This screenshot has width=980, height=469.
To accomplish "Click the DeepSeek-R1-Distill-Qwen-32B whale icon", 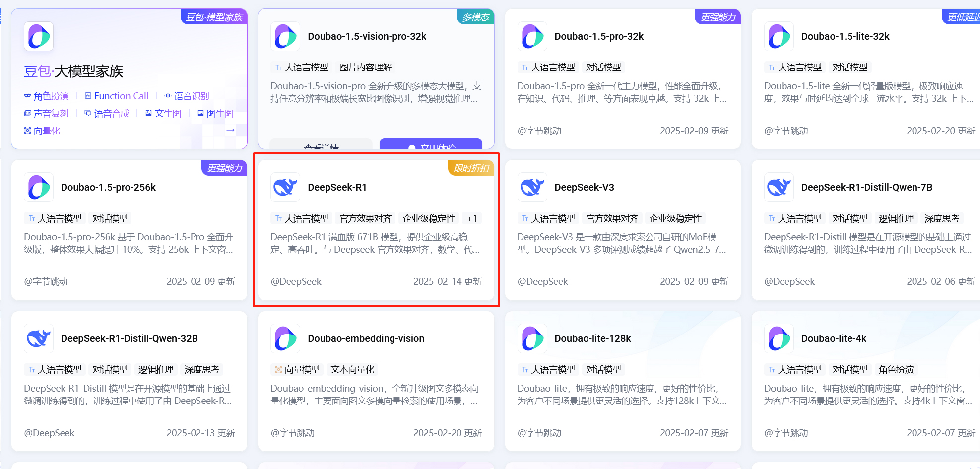I will 39,338.
